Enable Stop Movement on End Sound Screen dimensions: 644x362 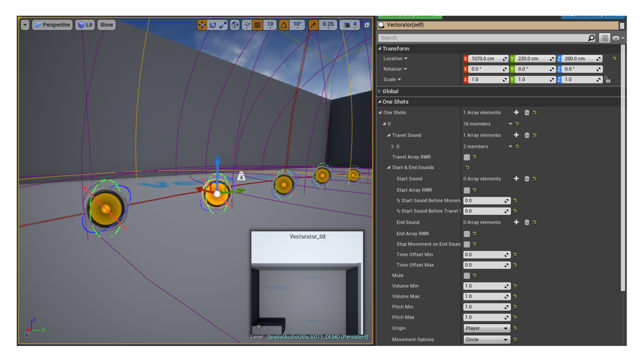(466, 244)
